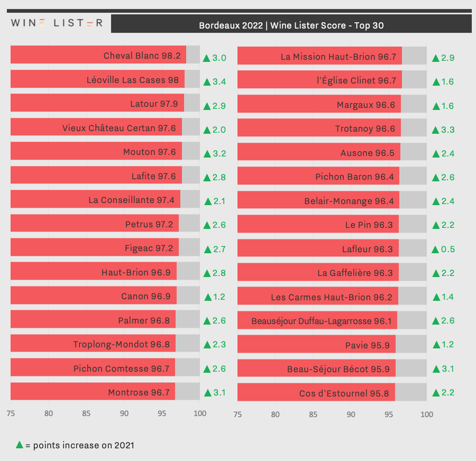476x461 pixels.
Task: Click the green up arrow next to Latour
Action: point(207,106)
